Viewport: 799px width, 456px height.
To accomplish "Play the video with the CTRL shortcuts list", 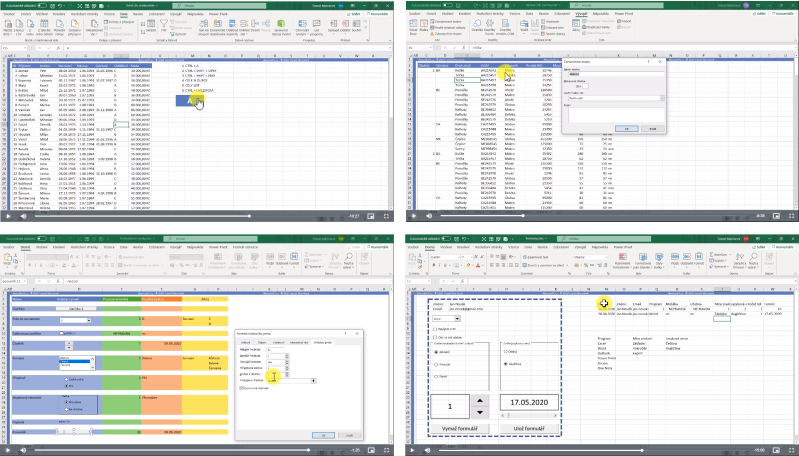I will pyautogui.click(x=8, y=216).
